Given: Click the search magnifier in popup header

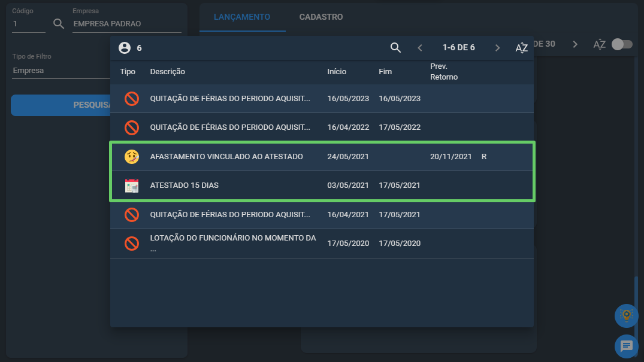Looking at the screenshot, I should pyautogui.click(x=395, y=48).
